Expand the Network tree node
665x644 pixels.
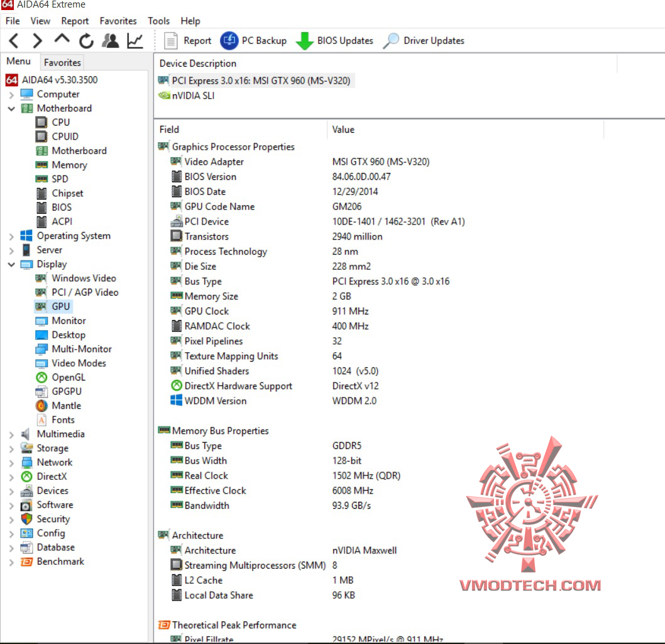[11, 463]
